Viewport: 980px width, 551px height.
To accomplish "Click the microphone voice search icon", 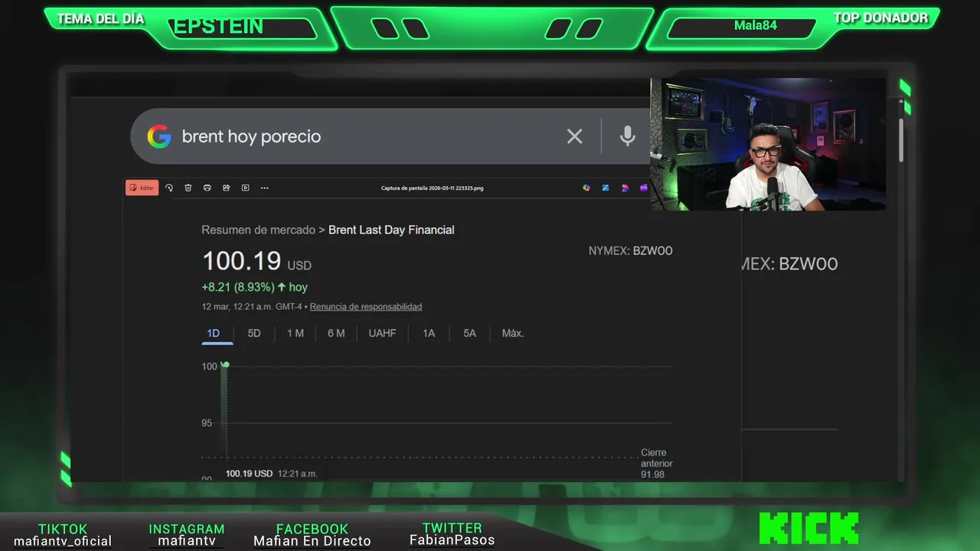I will tap(628, 136).
